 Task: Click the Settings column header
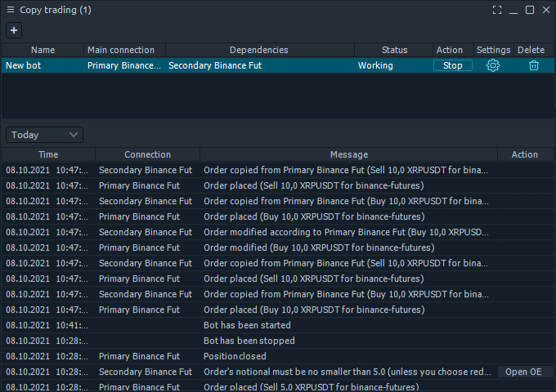click(494, 50)
